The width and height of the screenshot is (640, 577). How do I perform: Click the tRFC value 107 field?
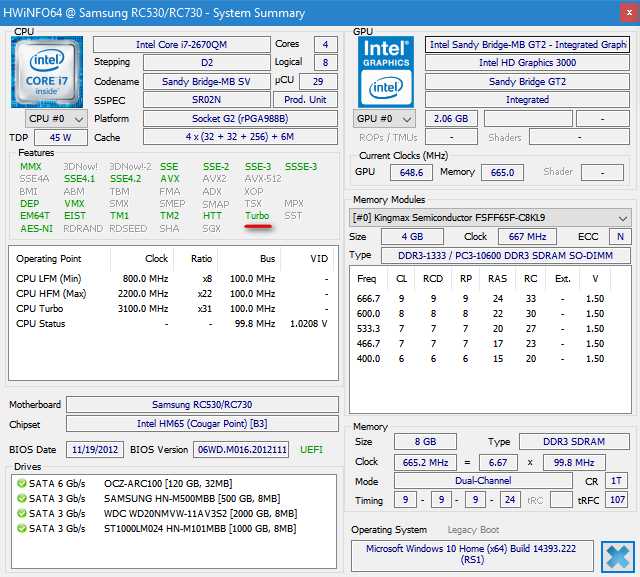617,500
